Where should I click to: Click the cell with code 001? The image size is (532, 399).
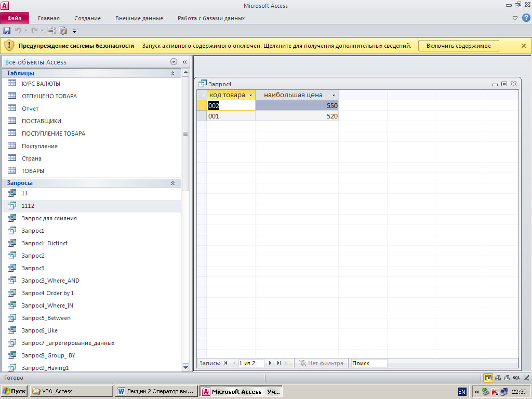pos(231,116)
